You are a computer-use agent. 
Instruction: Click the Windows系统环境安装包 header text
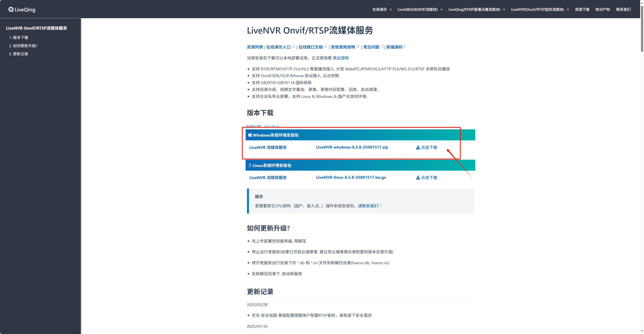tap(276, 135)
